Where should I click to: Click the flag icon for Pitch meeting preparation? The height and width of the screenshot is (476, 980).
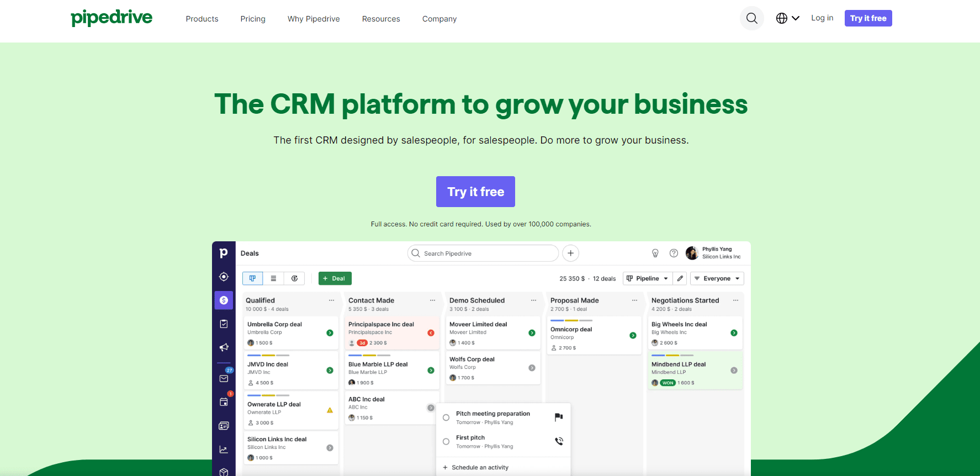pyautogui.click(x=559, y=417)
